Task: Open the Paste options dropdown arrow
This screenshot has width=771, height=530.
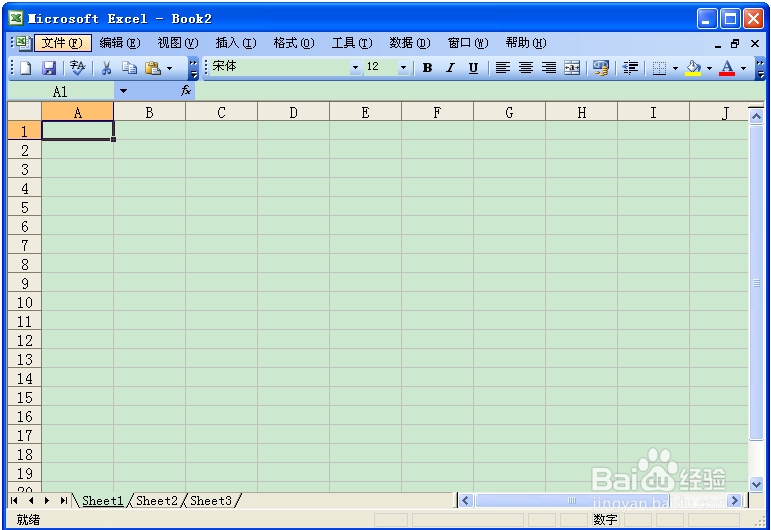Action: (170, 68)
